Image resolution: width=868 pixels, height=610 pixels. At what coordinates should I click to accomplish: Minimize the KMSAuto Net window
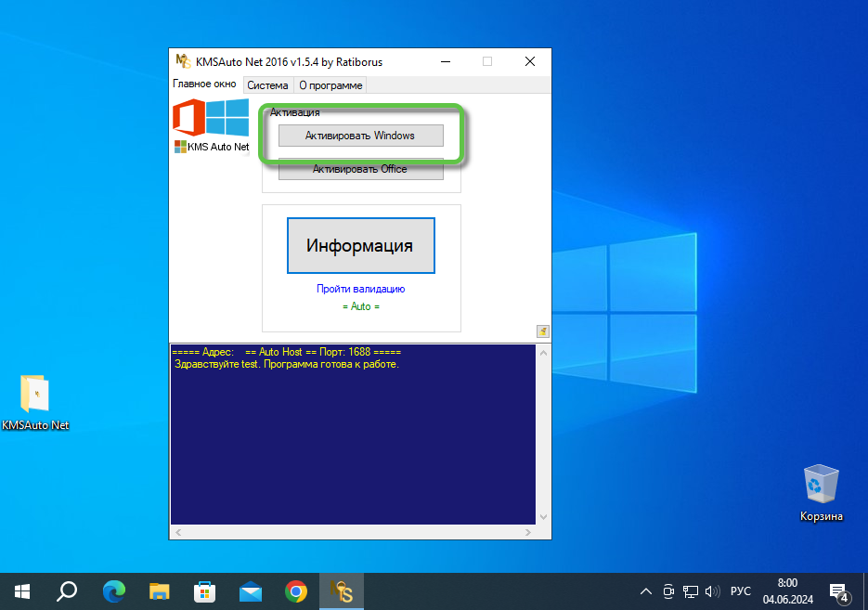pyautogui.click(x=446, y=61)
